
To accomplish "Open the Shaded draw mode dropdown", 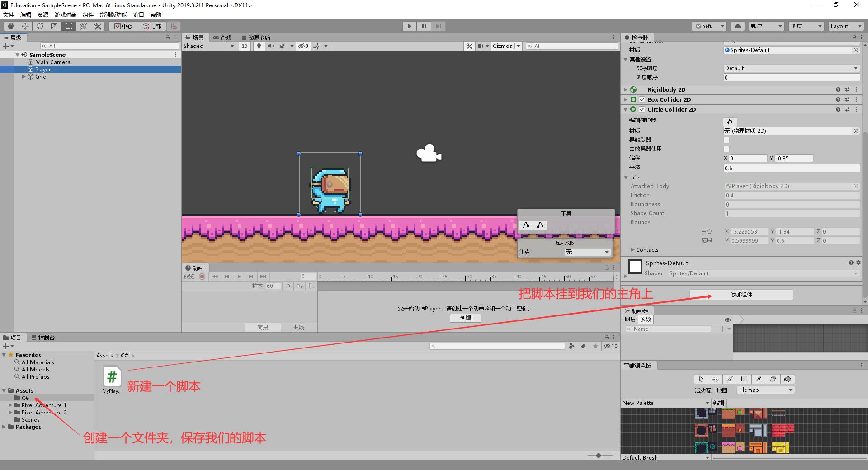I will pyautogui.click(x=209, y=46).
